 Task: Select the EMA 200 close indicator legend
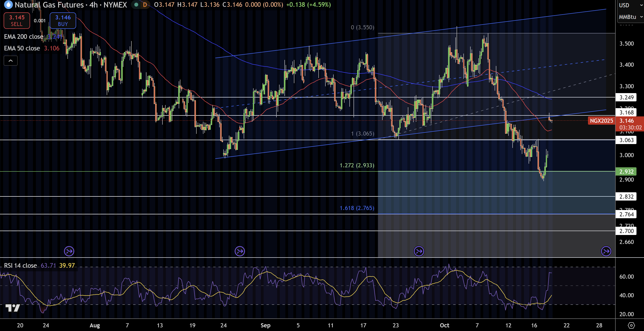pyautogui.click(x=24, y=37)
